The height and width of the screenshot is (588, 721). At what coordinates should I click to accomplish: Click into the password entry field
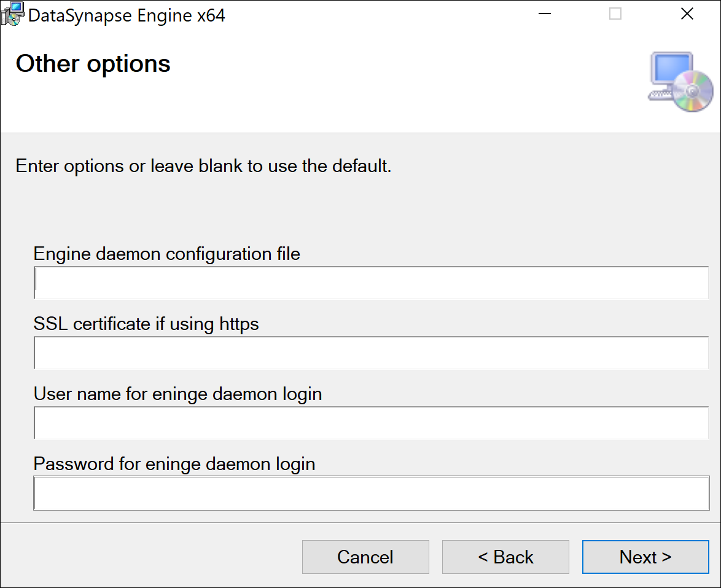tap(371, 493)
